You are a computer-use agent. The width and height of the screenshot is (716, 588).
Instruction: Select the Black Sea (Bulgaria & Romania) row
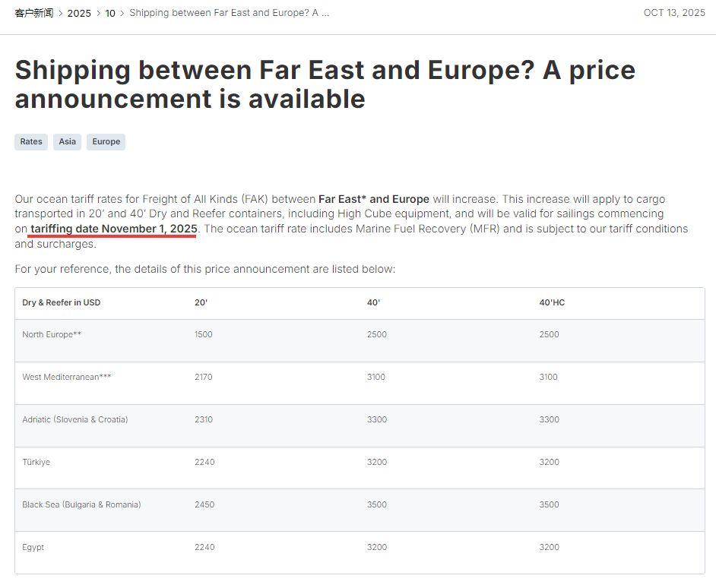coord(81,504)
